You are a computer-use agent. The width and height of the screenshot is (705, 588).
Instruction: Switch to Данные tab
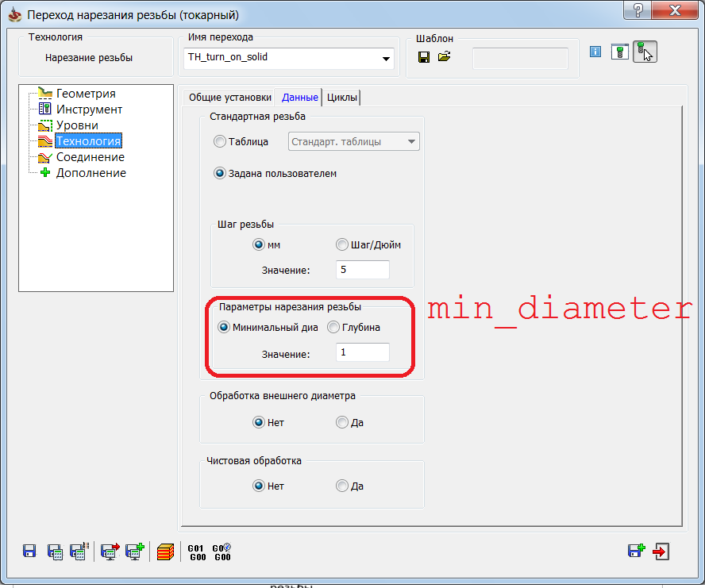pos(299,97)
